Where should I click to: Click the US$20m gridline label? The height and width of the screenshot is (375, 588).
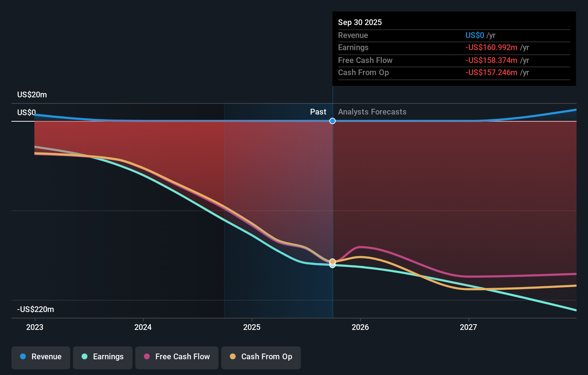[32, 94]
